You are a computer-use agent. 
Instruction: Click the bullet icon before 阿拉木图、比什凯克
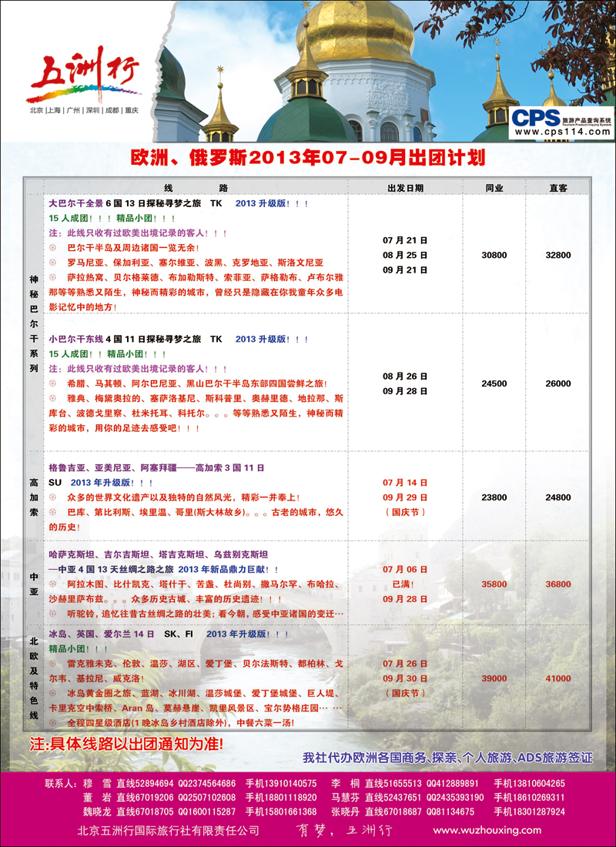tap(53, 584)
